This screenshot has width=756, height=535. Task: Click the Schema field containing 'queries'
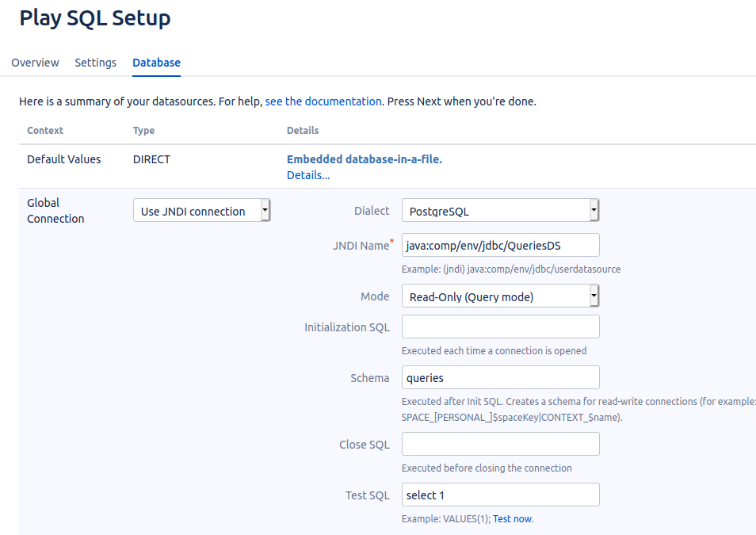pos(500,377)
